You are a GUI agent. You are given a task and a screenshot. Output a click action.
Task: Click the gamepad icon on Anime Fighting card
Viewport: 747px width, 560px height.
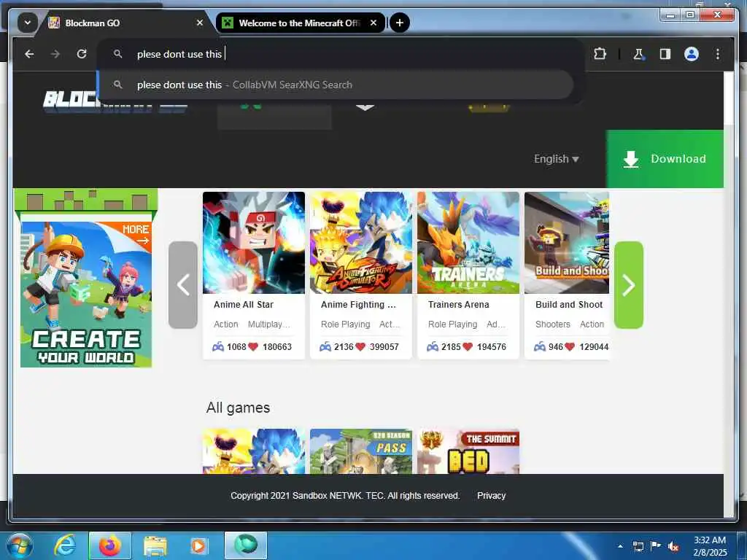pos(325,346)
